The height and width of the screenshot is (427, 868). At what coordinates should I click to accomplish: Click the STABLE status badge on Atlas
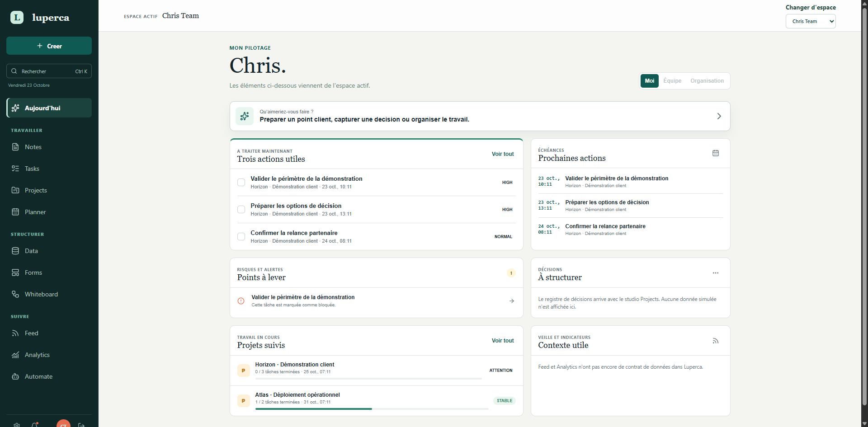click(505, 401)
